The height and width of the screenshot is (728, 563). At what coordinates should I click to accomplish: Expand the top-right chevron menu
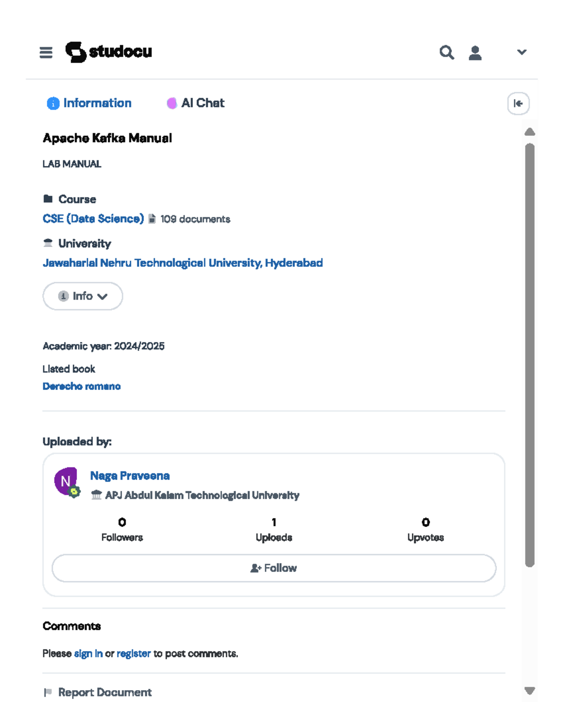click(521, 52)
